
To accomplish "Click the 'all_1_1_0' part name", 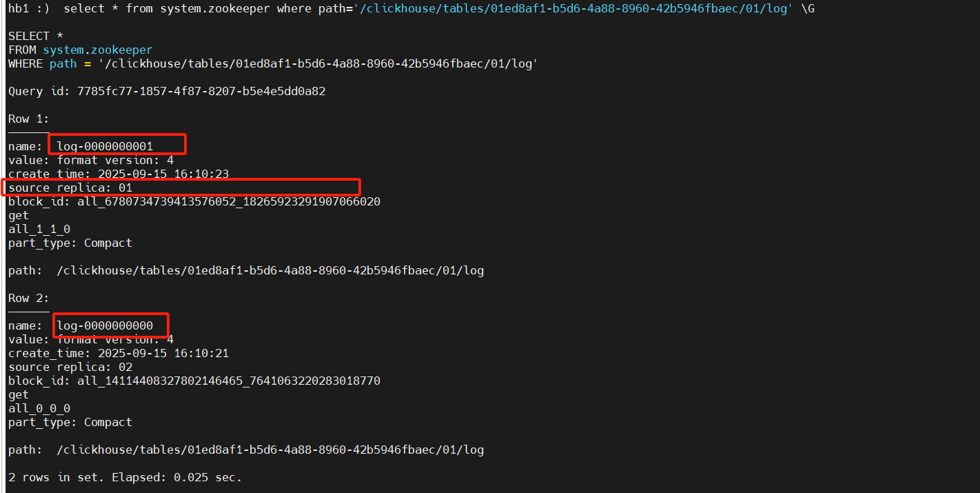I will pos(39,230).
